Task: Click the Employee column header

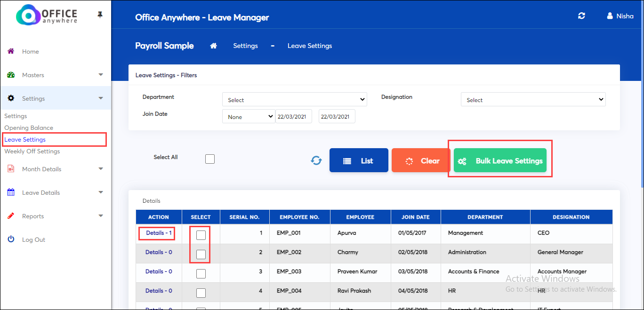Action: pos(360,217)
